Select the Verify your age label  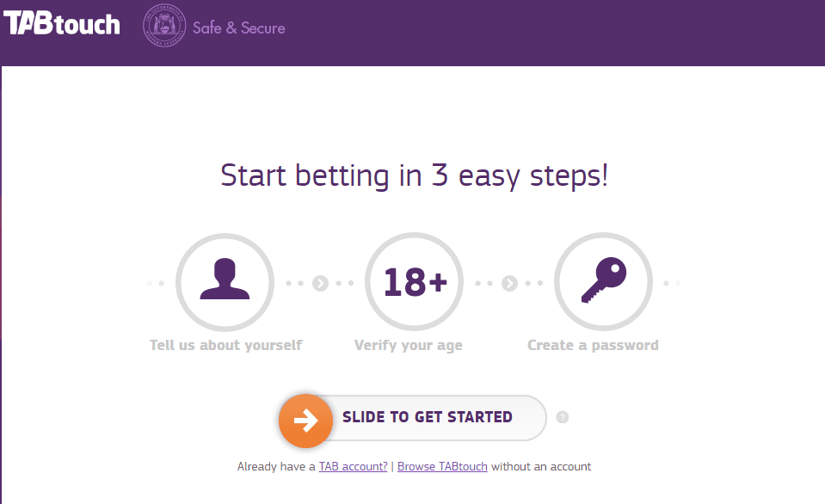(x=408, y=345)
